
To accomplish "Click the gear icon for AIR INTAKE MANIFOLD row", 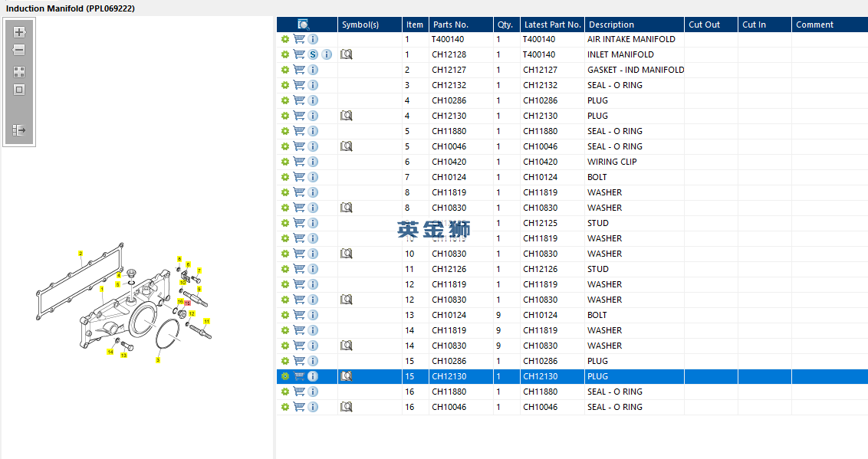I will [285, 39].
